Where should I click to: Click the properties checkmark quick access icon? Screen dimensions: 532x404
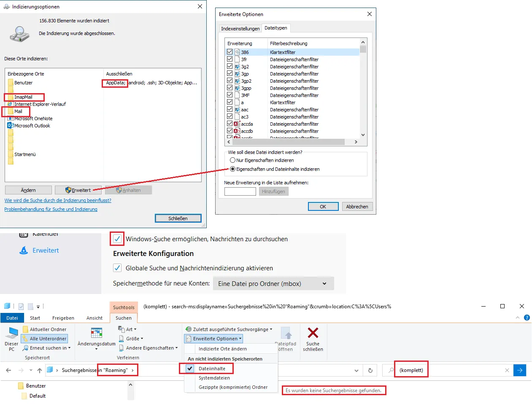tap(21, 307)
